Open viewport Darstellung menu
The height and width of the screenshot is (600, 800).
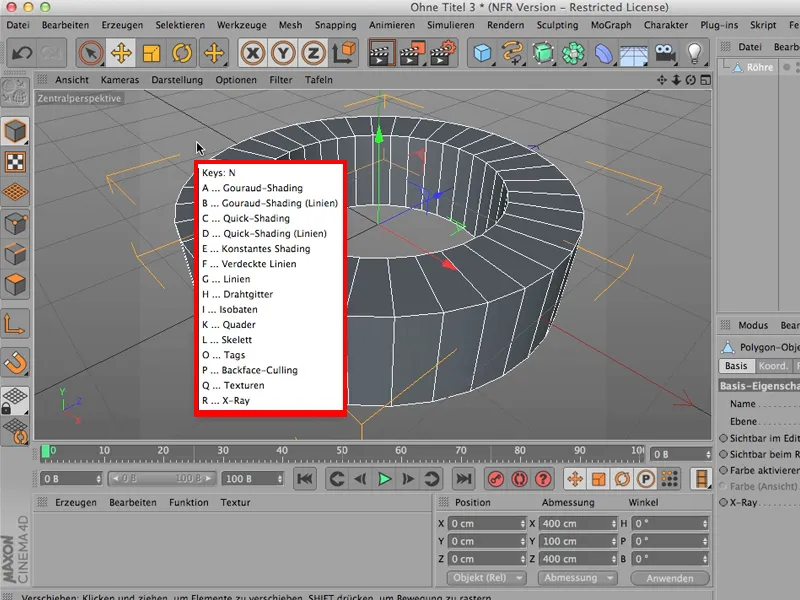177,80
